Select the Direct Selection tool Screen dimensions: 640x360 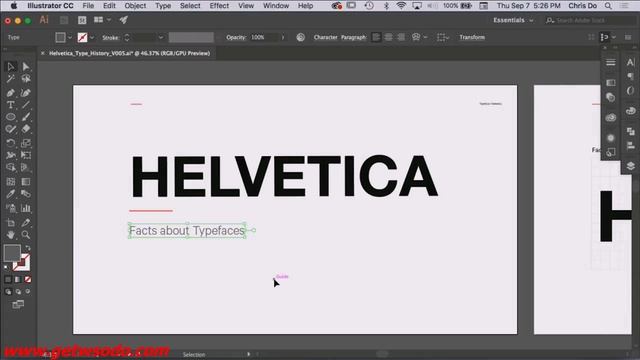(x=26, y=66)
